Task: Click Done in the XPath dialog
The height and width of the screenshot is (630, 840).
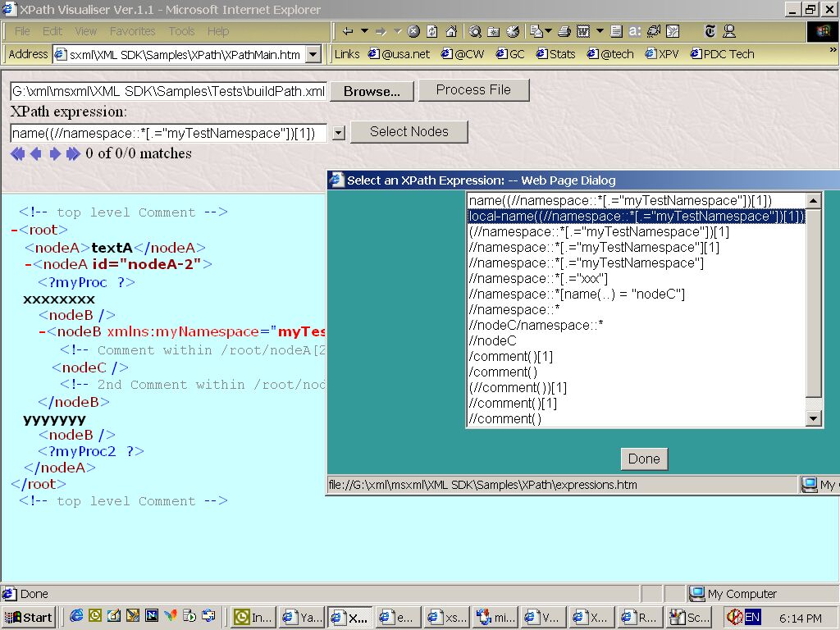Action: 644,459
